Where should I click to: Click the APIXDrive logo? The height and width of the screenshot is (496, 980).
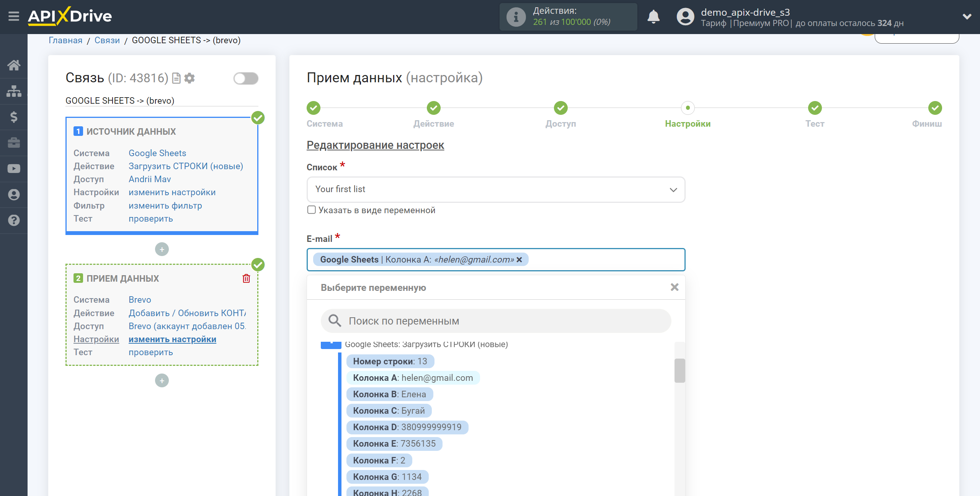pyautogui.click(x=70, y=16)
